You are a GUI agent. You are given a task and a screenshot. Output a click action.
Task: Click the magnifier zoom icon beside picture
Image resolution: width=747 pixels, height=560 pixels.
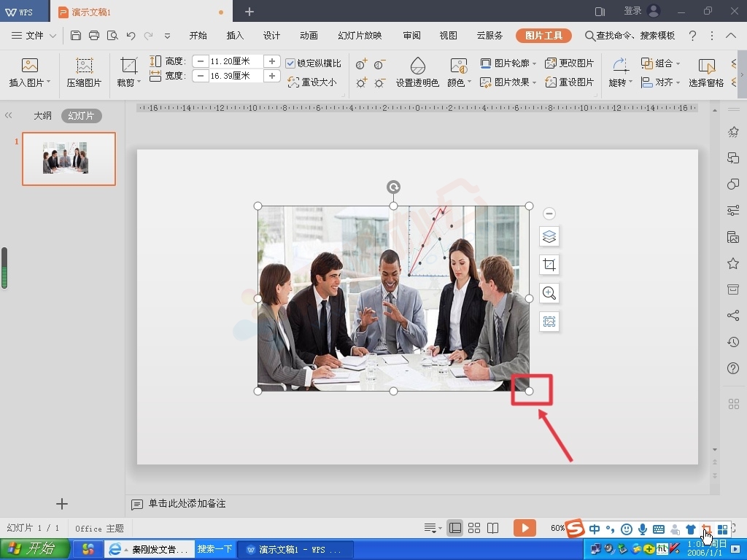(549, 293)
